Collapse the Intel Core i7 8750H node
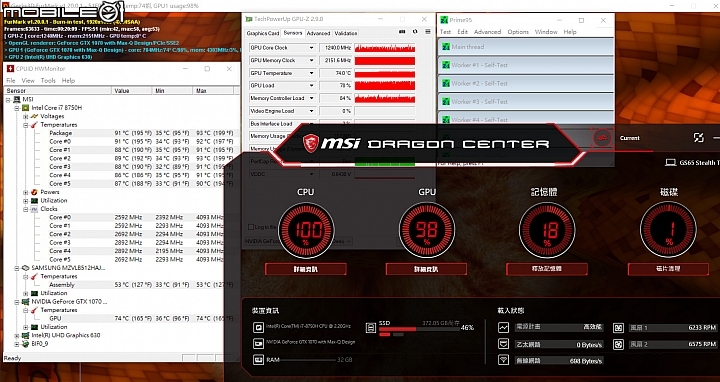 click(17, 108)
